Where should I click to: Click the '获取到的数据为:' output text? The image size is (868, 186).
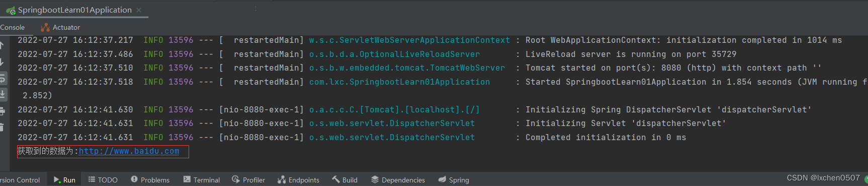coord(48,151)
